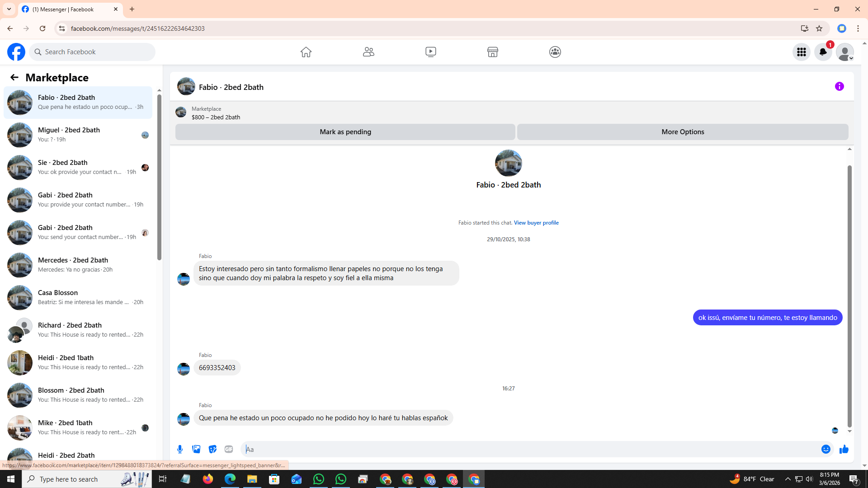Go to Facebook Home tab

306,52
